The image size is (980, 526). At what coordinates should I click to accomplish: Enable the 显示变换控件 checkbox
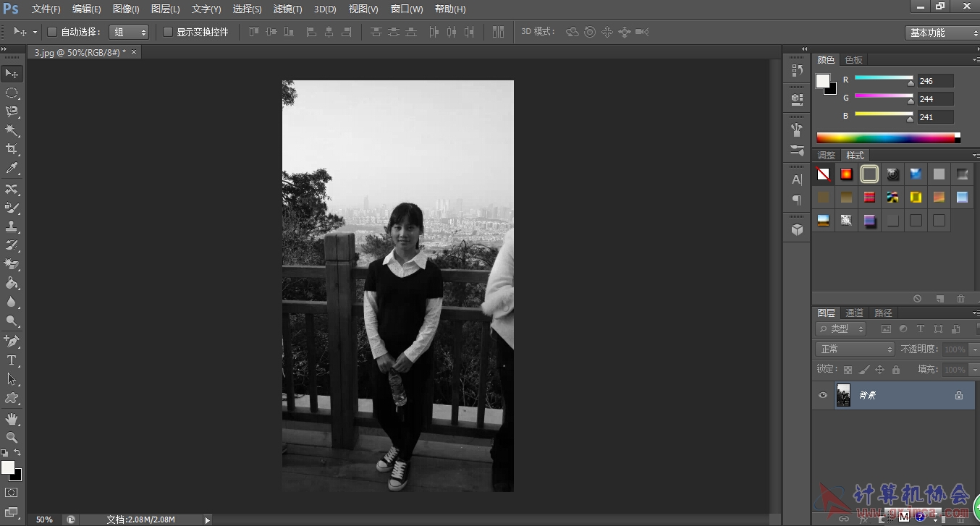pos(168,32)
